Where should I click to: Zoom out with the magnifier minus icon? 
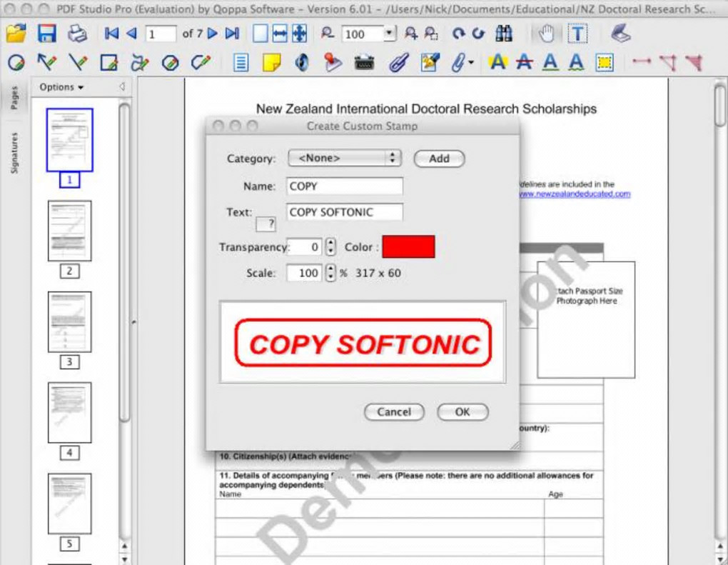(328, 34)
